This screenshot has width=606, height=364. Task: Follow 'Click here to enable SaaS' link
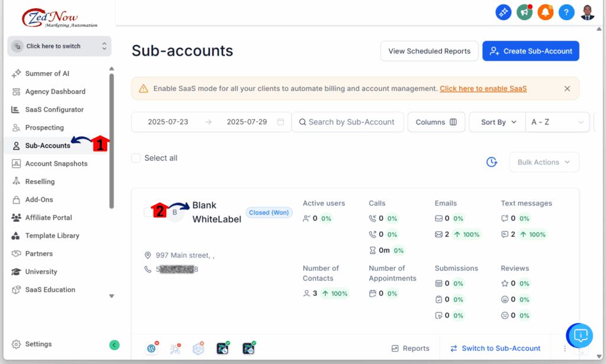[x=483, y=89]
